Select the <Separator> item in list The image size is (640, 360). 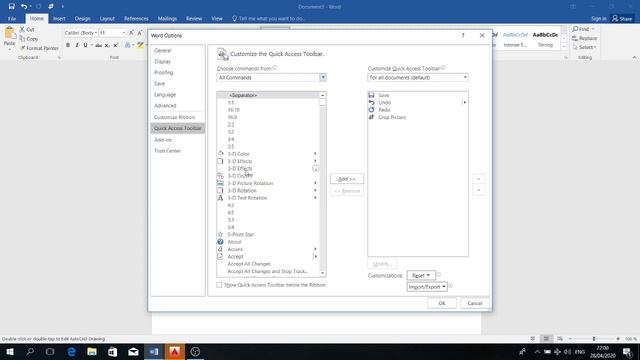pos(267,95)
